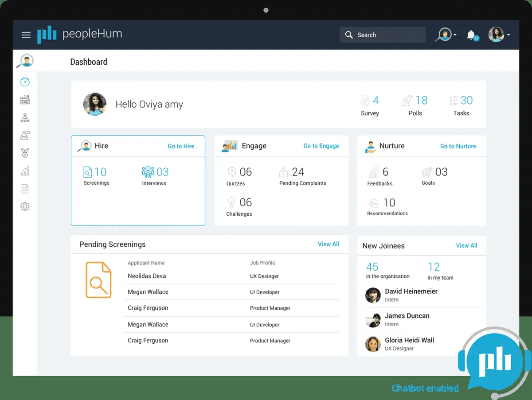532x400 pixels.
Task: Click the medal award icon in sidebar
Action: coord(25,153)
